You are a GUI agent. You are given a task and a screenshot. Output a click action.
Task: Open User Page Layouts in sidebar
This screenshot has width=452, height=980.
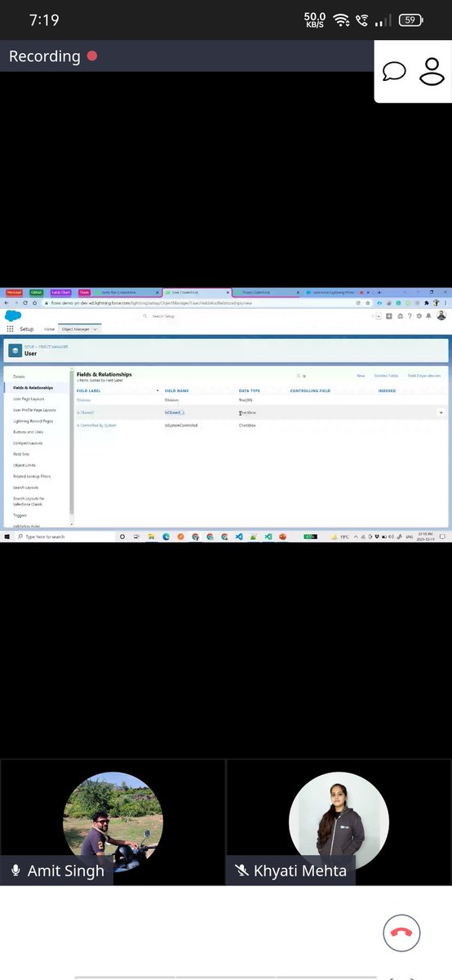pos(29,399)
